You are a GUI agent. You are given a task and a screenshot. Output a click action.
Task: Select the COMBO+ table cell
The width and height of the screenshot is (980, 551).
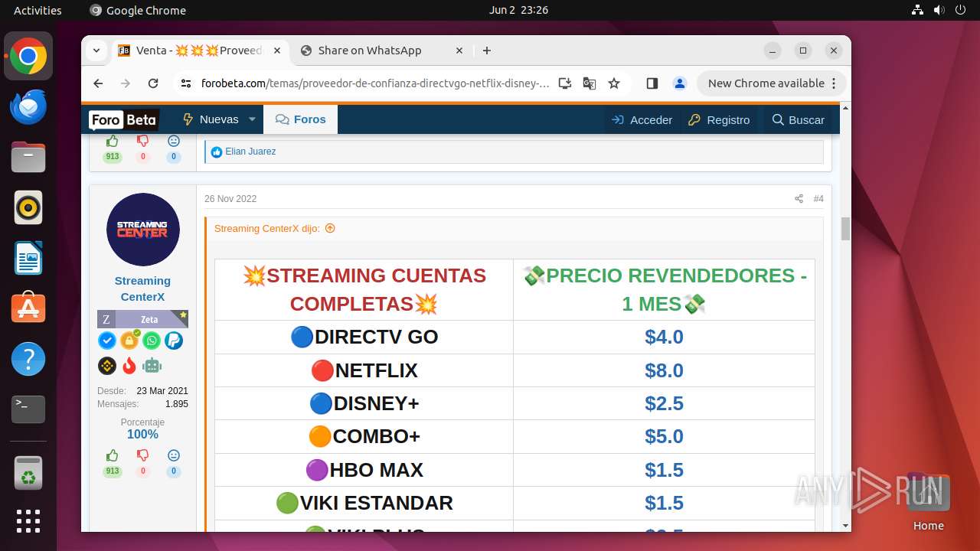point(364,436)
